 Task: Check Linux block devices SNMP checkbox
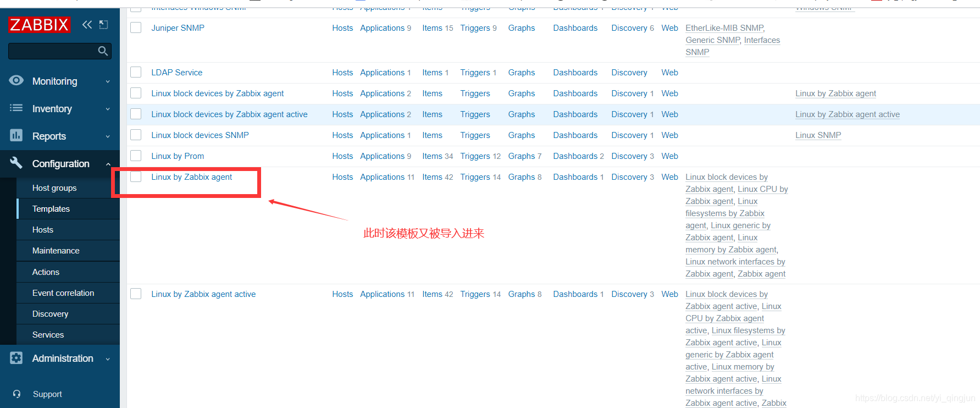click(x=136, y=135)
